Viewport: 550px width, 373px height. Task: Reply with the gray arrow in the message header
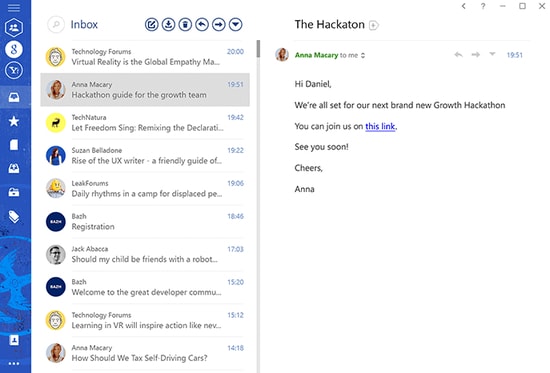458,55
